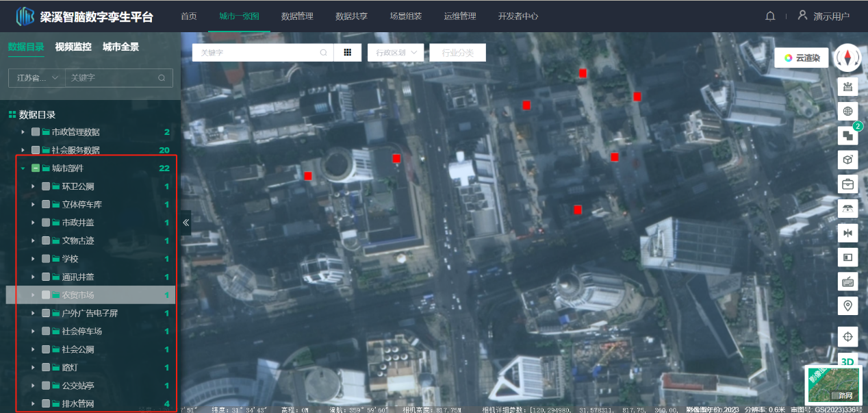Expand the 户外广告电子屏 node

coord(33,314)
